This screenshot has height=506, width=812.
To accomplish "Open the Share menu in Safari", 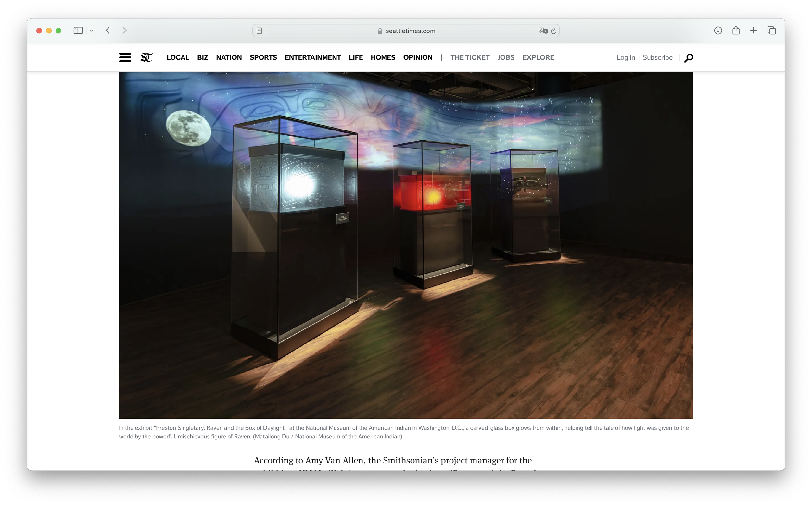I will [x=736, y=31].
